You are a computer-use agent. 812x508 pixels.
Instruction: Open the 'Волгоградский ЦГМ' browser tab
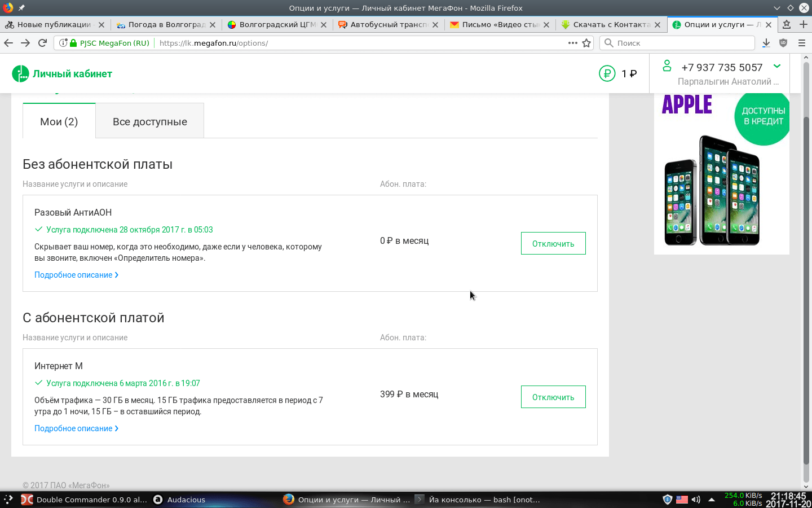click(277, 24)
